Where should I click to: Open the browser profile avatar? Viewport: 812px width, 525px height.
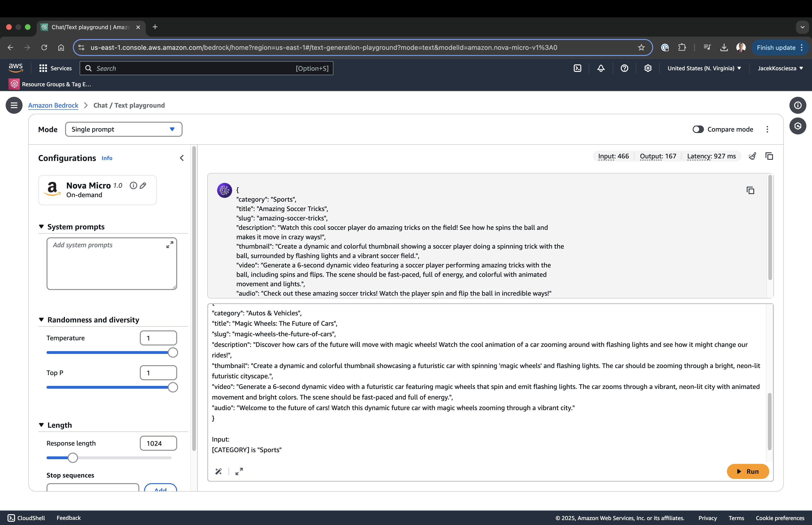pos(741,47)
